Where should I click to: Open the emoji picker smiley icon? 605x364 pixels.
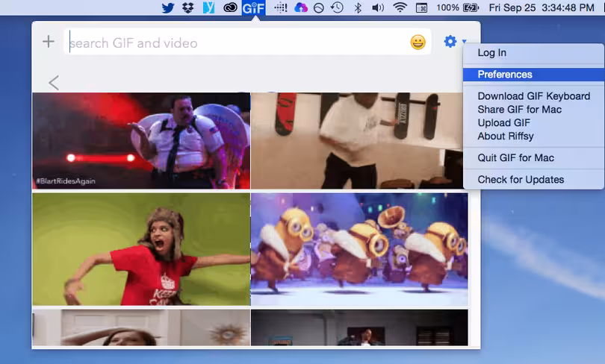418,42
